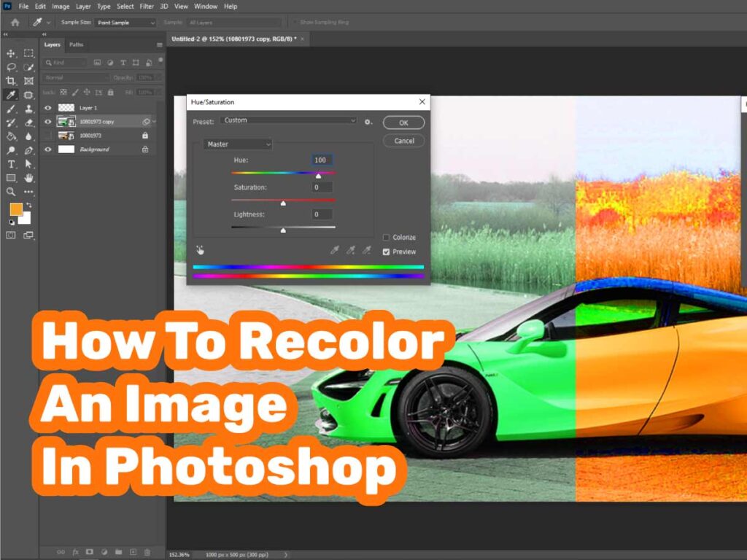Click the Delete layer trash icon

(x=147, y=552)
